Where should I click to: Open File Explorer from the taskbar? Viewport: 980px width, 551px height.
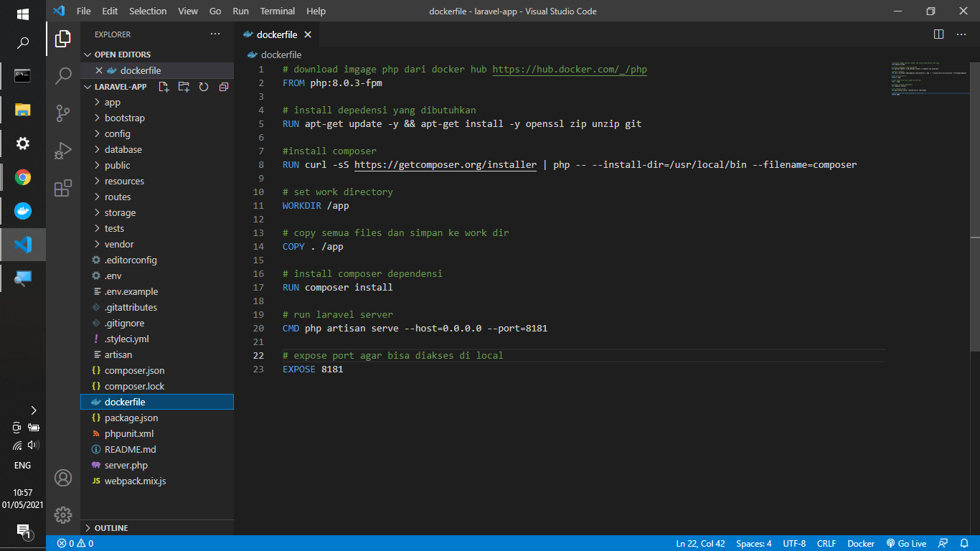23,110
